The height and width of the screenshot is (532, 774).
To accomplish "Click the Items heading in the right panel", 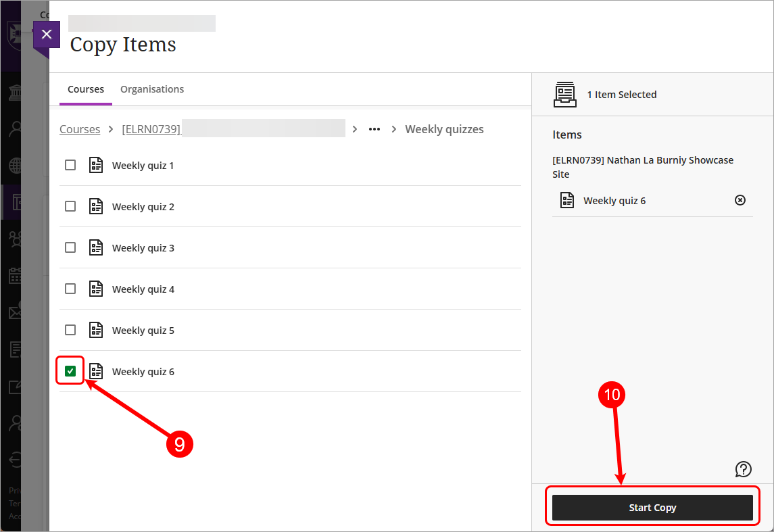I will [x=566, y=135].
